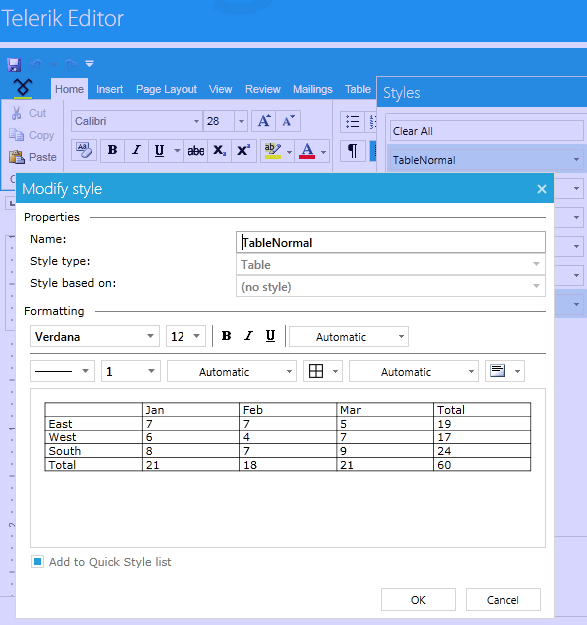Image resolution: width=587 pixels, height=625 pixels.
Task: Click the East row label in preview table
Action: pos(61,424)
